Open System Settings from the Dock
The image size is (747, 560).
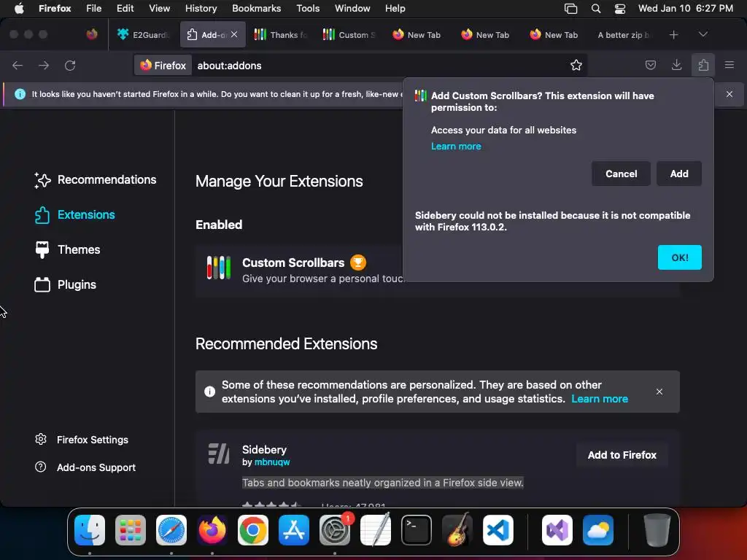(335, 530)
